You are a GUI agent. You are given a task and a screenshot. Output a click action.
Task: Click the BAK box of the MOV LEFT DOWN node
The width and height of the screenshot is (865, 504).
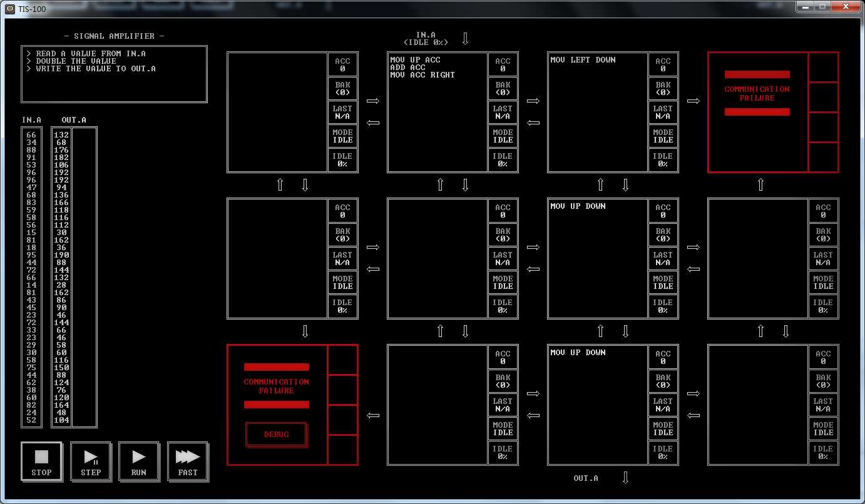[663, 88]
